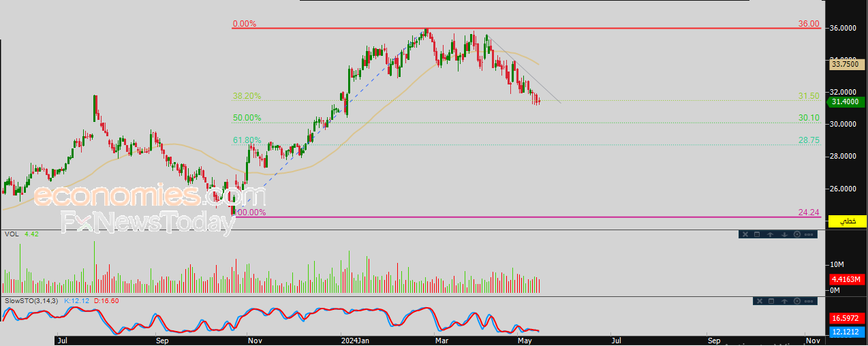The width and height of the screenshot is (868, 346).
Task: Close the VOL indicator panel
Action: tap(745, 234)
